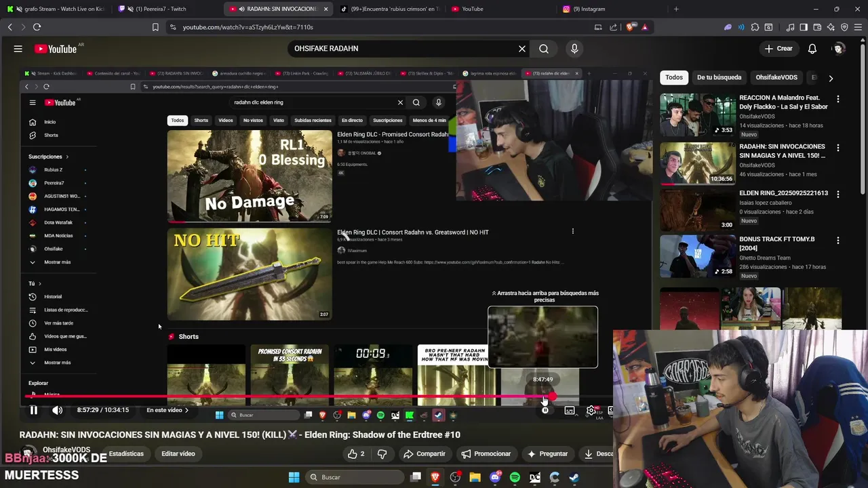The height and width of the screenshot is (488, 868).
Task: Open options for ELDEN RING_20250925221613 video
Action: pos(838,194)
